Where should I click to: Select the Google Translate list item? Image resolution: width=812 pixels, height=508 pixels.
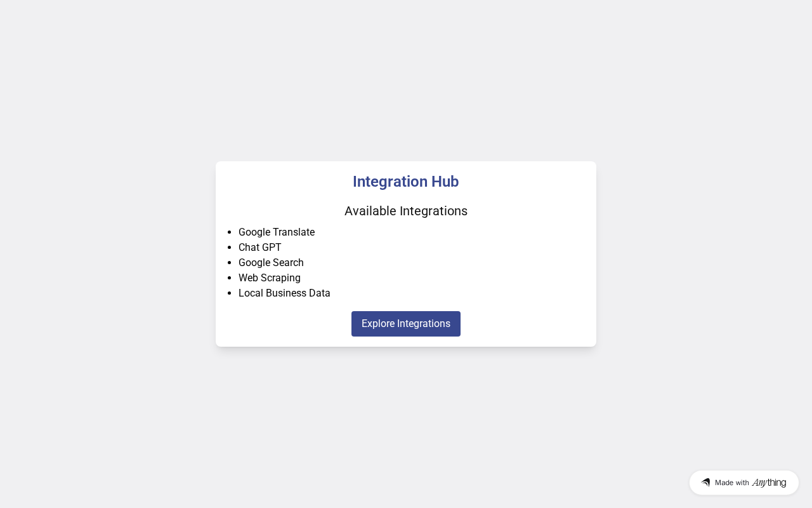click(277, 232)
